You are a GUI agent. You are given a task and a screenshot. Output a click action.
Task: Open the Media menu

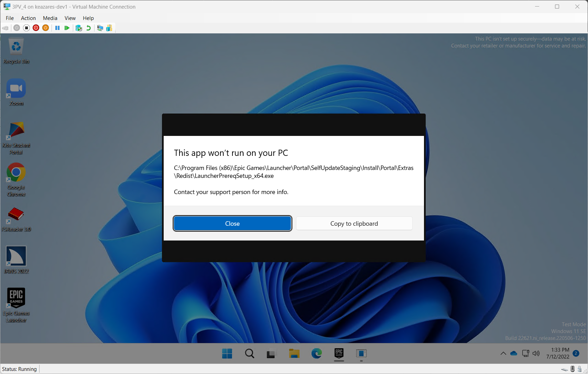click(50, 18)
